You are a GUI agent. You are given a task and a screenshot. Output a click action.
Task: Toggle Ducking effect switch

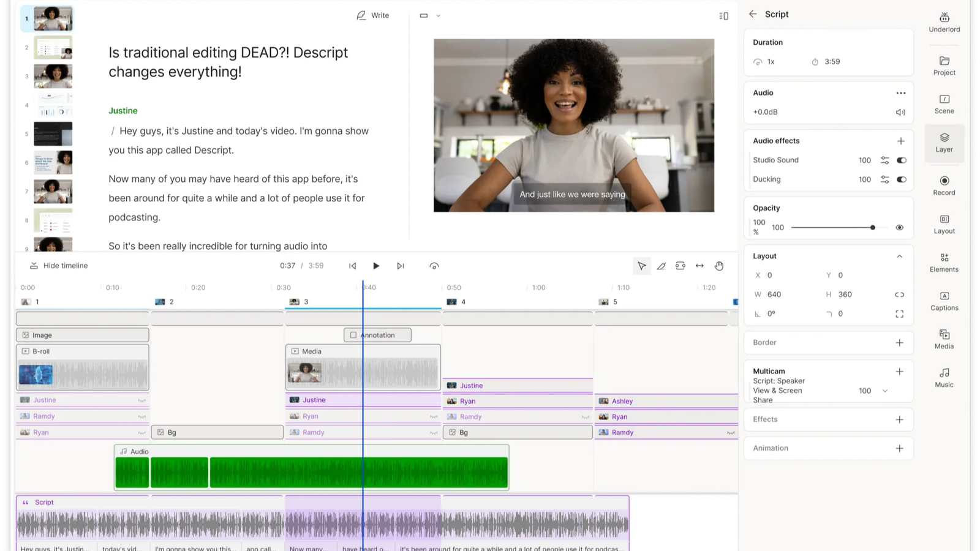[x=902, y=179]
